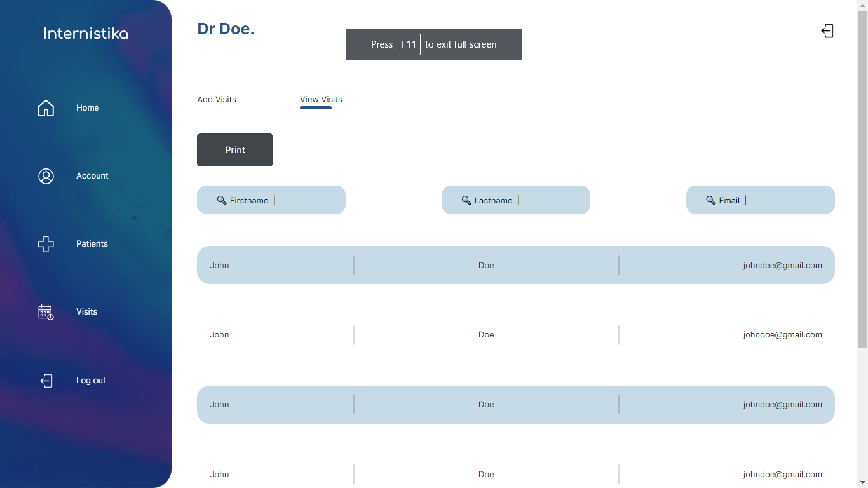The width and height of the screenshot is (868, 488).
Task: Click the Print button
Action: (x=234, y=150)
